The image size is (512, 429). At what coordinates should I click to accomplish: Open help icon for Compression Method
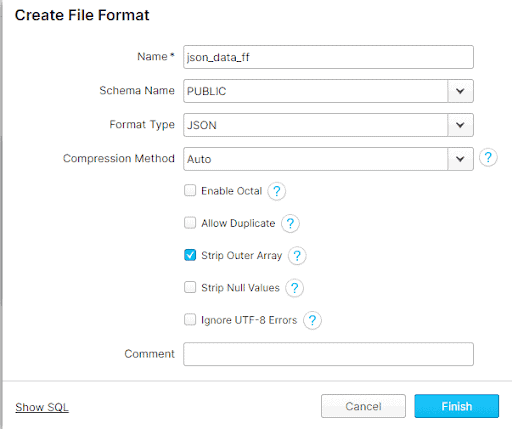488,157
